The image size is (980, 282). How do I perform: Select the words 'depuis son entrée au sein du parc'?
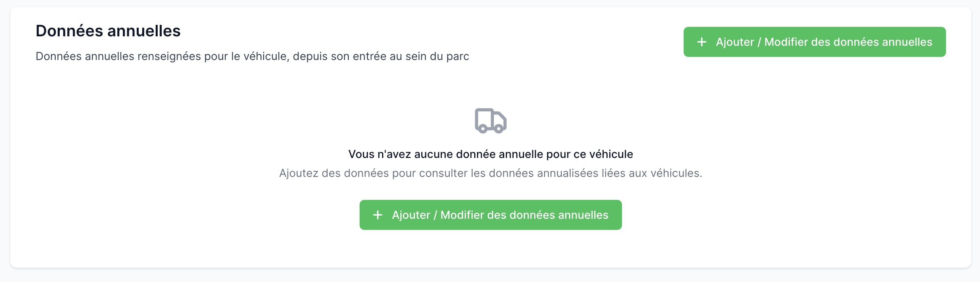pos(381,56)
